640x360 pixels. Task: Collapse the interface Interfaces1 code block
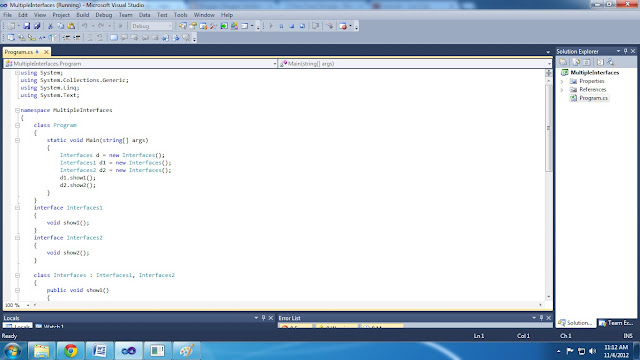tap(17, 208)
